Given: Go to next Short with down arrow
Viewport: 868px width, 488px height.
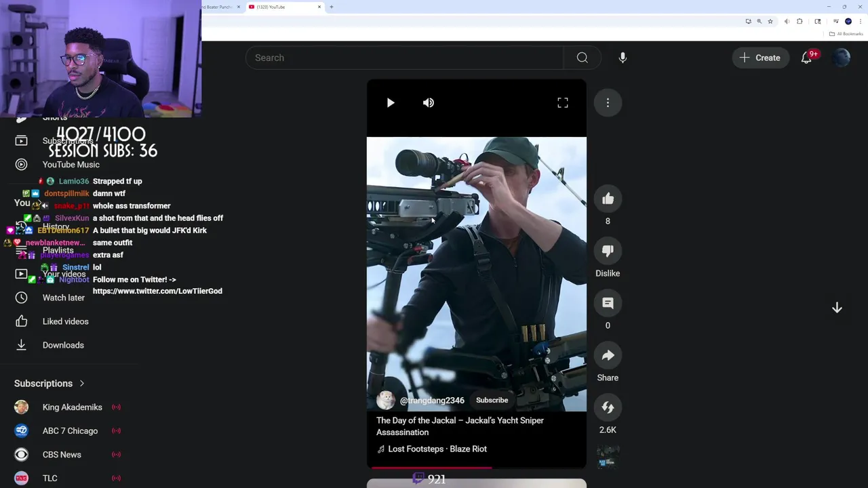Looking at the screenshot, I should tap(837, 308).
